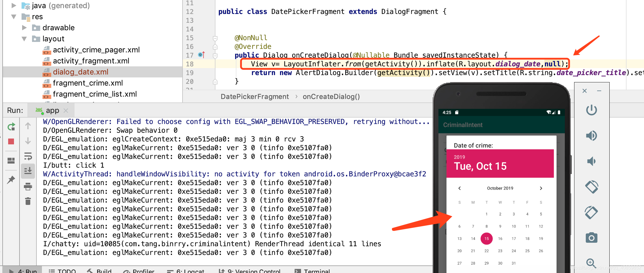
Task: Rotate emulator left
Action: tap(591, 187)
